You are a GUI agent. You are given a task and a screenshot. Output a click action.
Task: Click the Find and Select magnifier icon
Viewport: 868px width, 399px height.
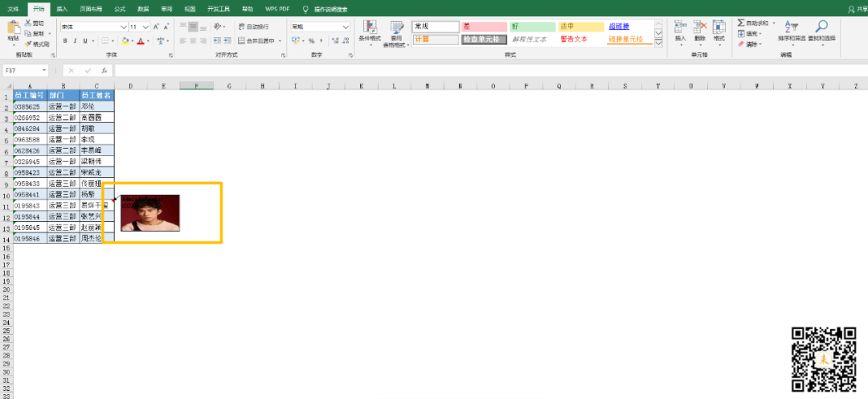(821, 27)
